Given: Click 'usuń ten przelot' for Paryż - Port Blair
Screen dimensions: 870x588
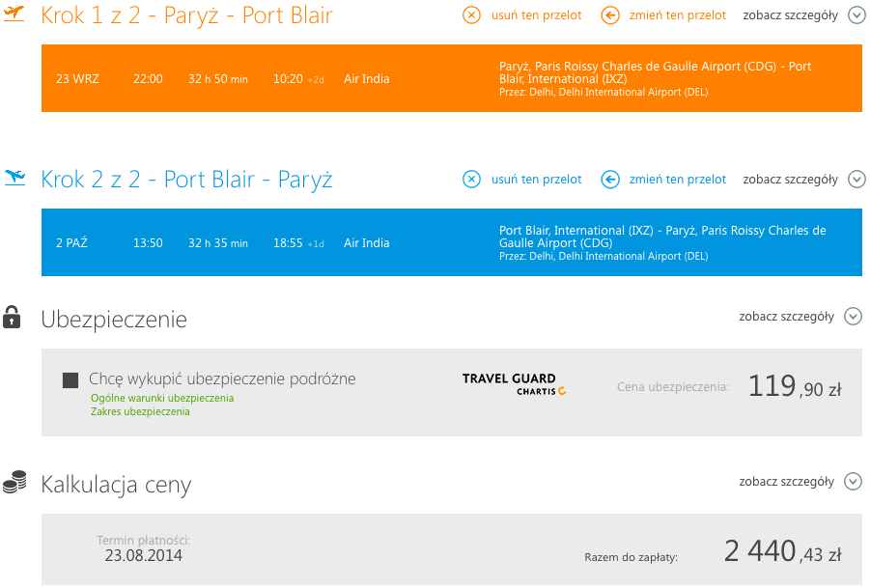Looking at the screenshot, I should 536,15.
